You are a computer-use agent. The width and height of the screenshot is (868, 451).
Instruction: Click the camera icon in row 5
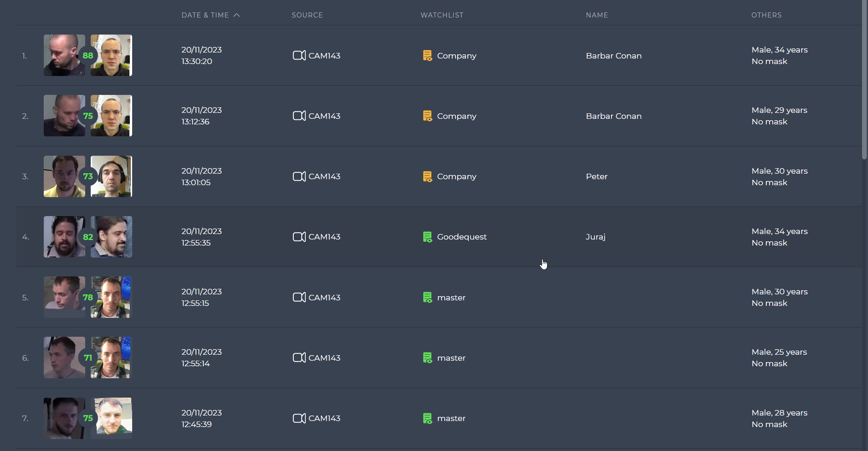point(299,297)
